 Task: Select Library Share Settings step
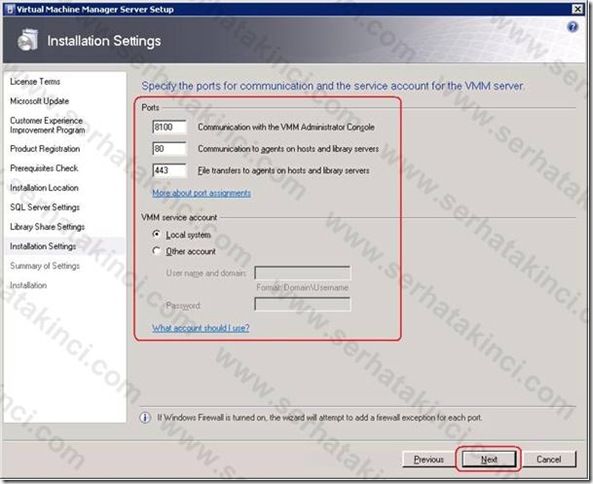coord(47,227)
